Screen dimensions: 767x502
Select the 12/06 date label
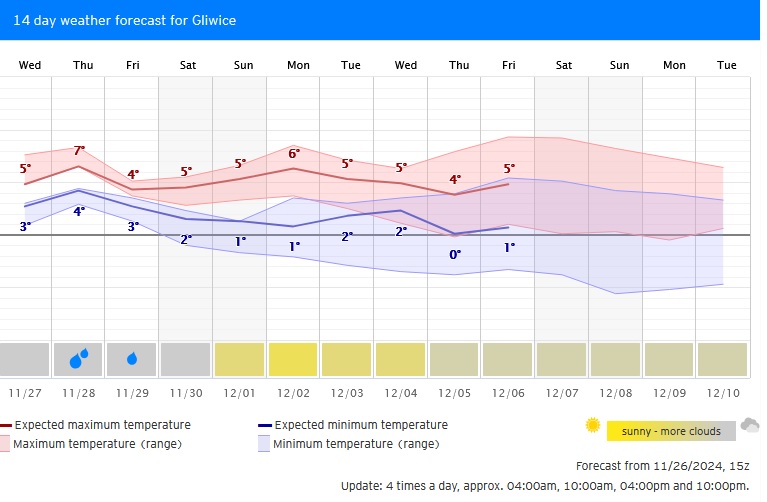(509, 395)
